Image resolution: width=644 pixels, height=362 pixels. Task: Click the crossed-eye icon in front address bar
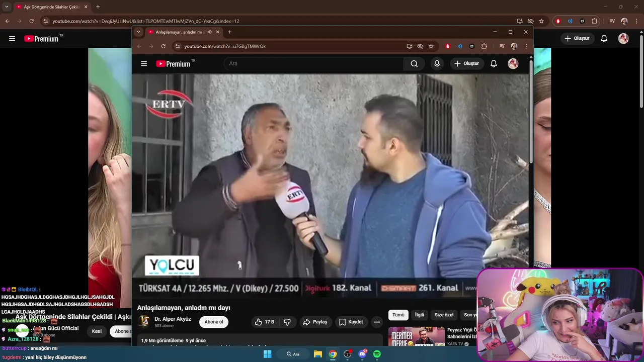421,46
